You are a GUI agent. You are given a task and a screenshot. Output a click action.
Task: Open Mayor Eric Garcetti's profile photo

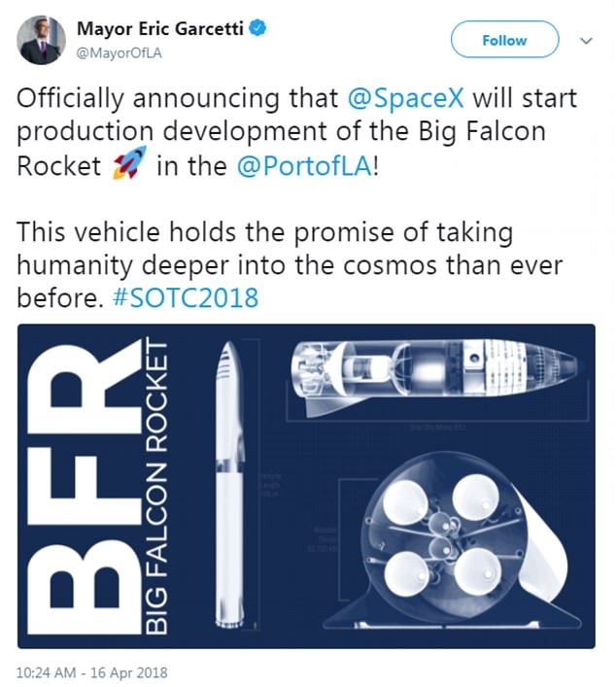pyautogui.click(x=41, y=40)
